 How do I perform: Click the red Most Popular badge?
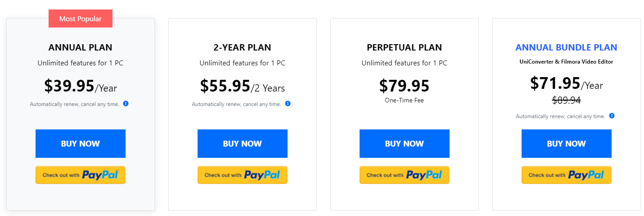(x=81, y=19)
